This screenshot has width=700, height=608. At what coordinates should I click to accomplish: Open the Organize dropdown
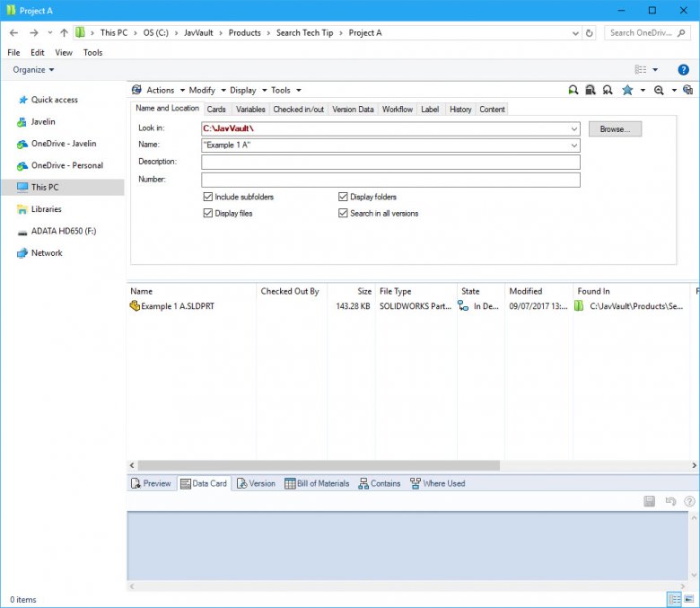pyautogui.click(x=33, y=70)
